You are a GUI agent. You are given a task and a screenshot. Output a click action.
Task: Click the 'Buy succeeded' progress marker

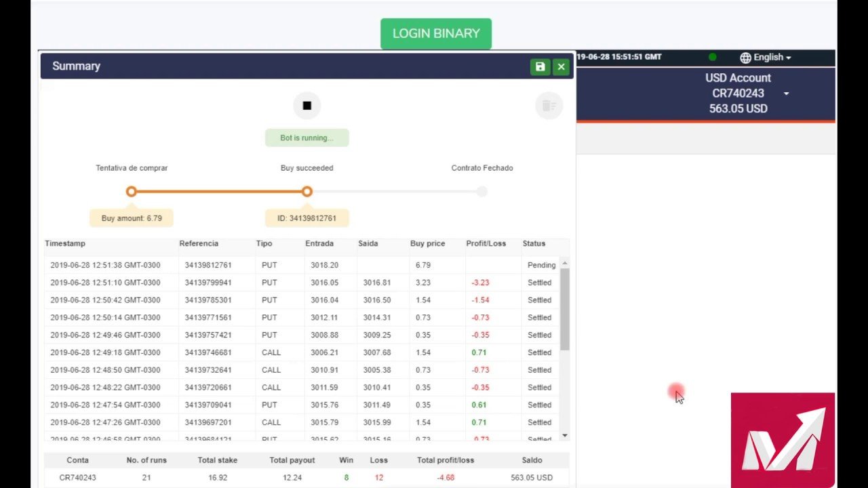coord(307,192)
